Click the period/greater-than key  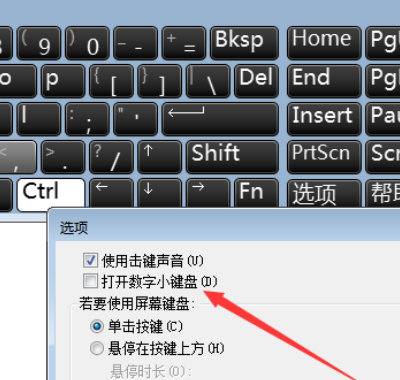63,157
